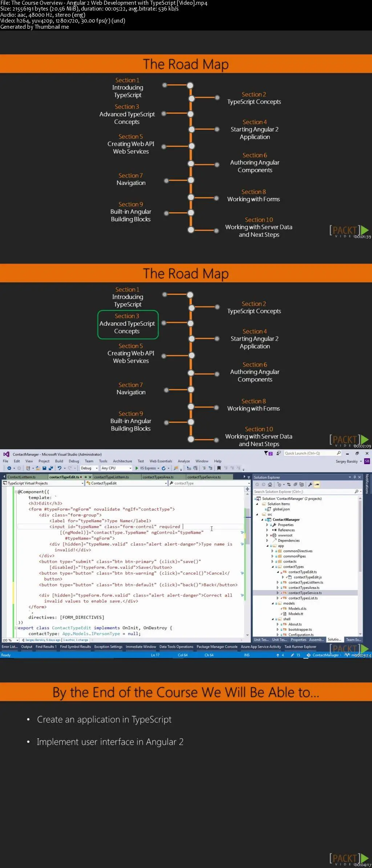Open the Architecture menu
The image size is (372, 868).
click(122, 461)
